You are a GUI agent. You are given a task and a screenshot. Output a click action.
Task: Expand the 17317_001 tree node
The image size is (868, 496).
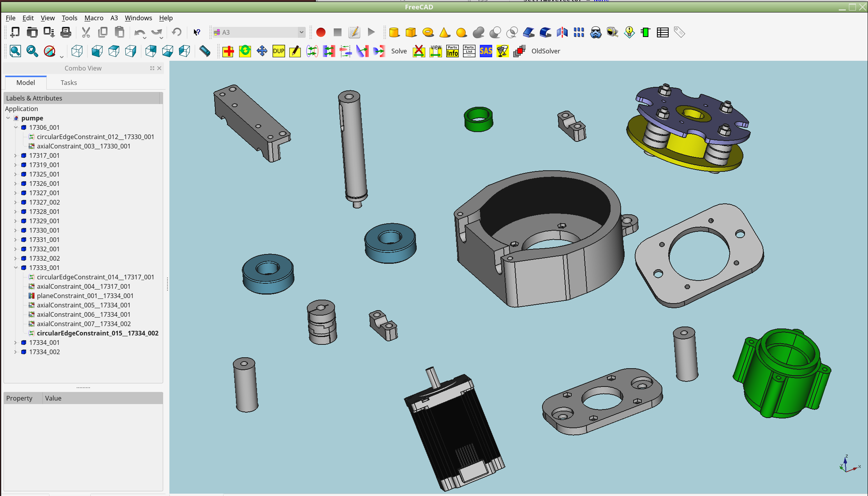16,155
